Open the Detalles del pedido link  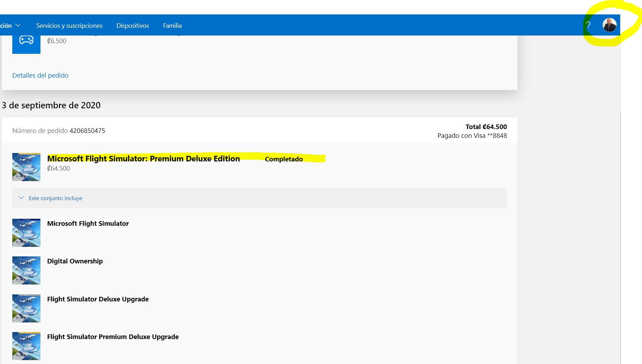point(40,75)
